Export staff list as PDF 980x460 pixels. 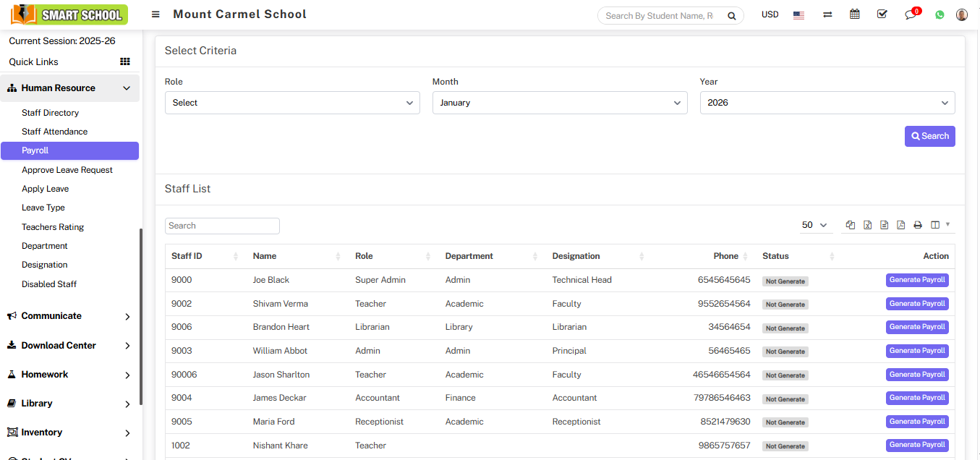point(900,225)
